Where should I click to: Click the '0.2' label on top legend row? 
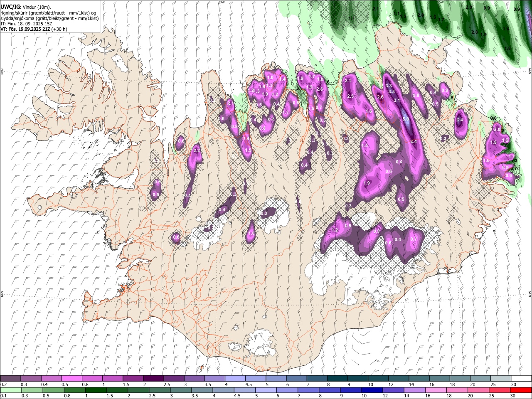coord(3,384)
